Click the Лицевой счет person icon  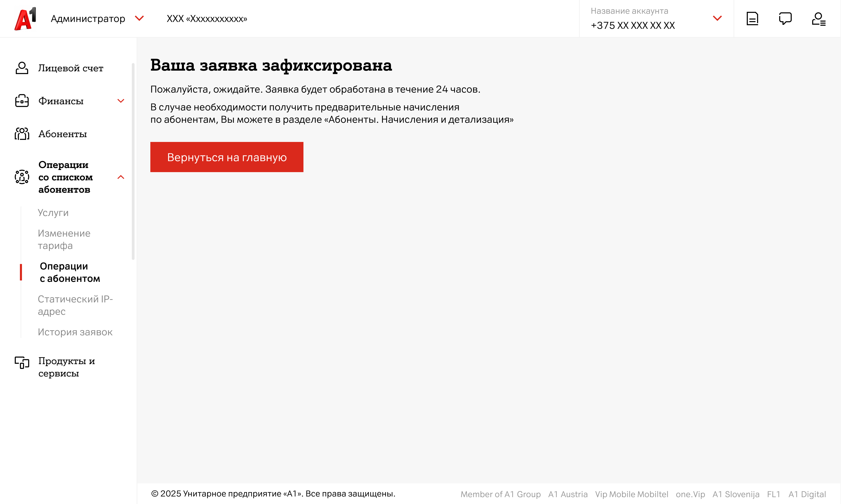(22, 68)
